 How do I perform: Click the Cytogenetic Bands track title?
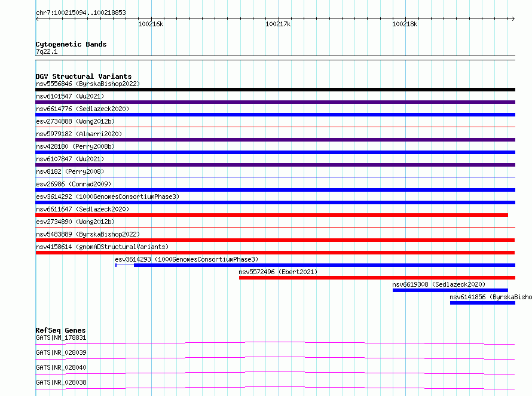tap(71, 44)
